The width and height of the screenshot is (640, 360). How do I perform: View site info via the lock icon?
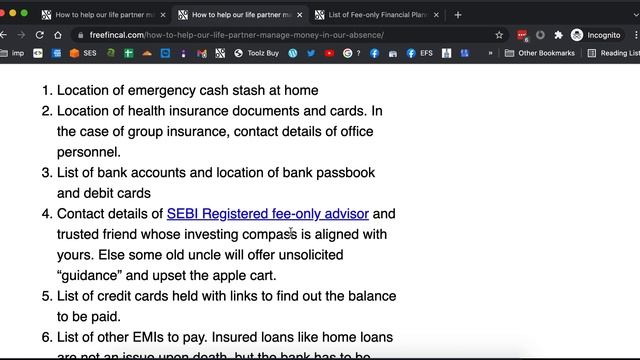81,35
